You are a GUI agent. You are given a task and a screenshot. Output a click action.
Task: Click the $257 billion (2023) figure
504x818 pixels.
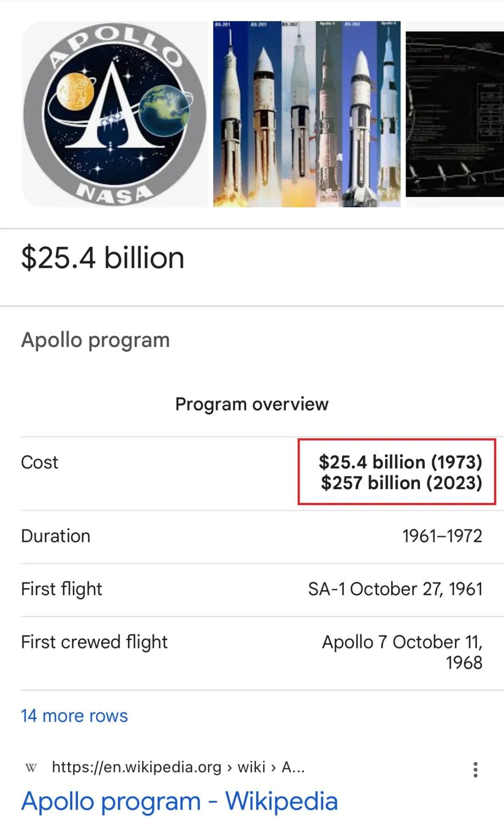pos(401,483)
